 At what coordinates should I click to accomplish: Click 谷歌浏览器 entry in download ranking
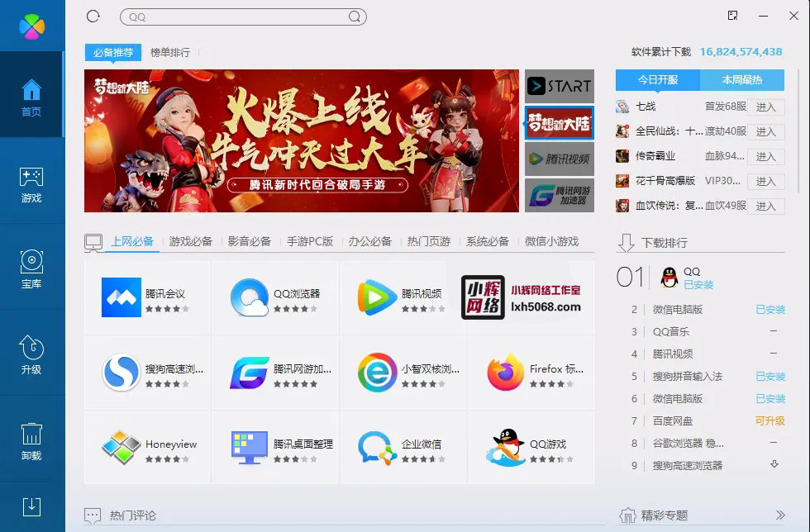pos(688,443)
